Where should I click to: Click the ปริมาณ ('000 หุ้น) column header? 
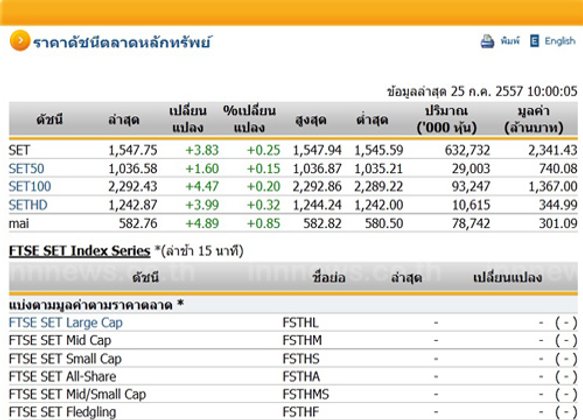click(x=446, y=119)
